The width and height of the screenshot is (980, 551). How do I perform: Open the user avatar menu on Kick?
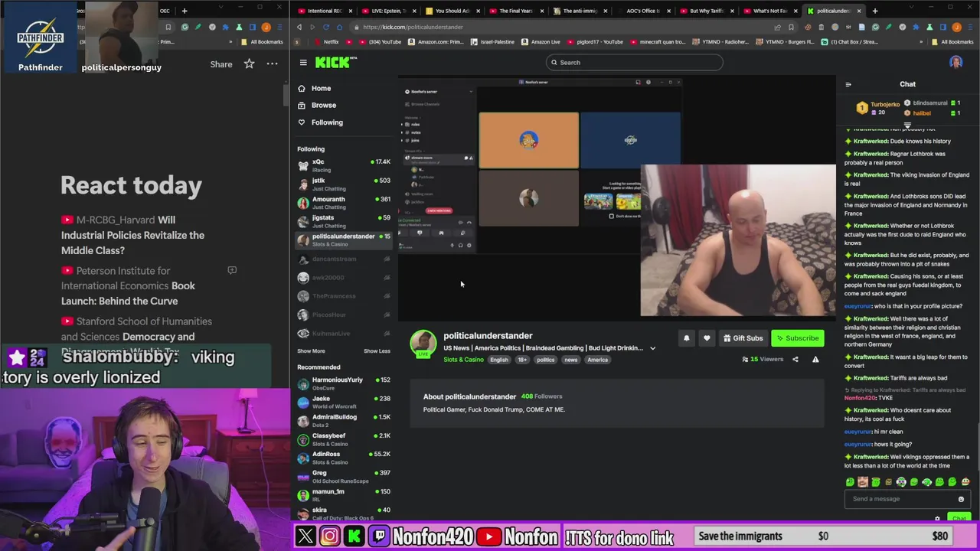955,63
